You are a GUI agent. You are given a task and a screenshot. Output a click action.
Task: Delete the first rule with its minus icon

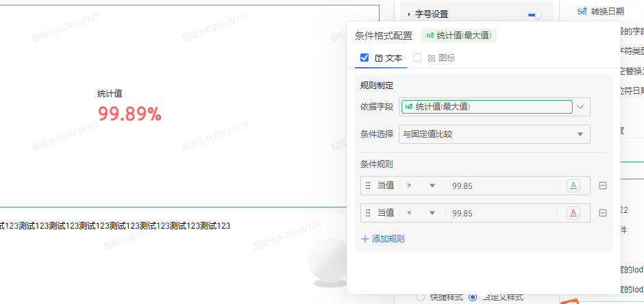pos(603,186)
